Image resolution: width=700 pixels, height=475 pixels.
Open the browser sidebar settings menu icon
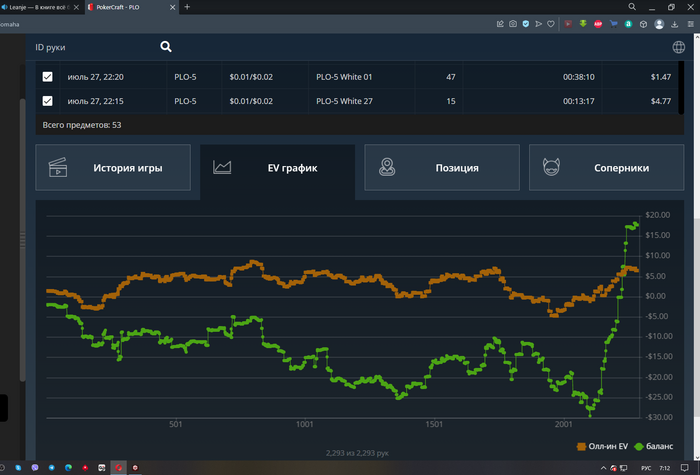point(690,24)
